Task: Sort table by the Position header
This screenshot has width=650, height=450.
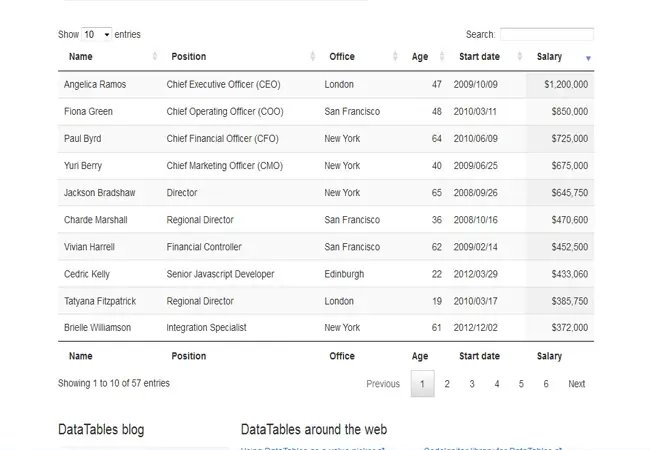Action: click(189, 57)
